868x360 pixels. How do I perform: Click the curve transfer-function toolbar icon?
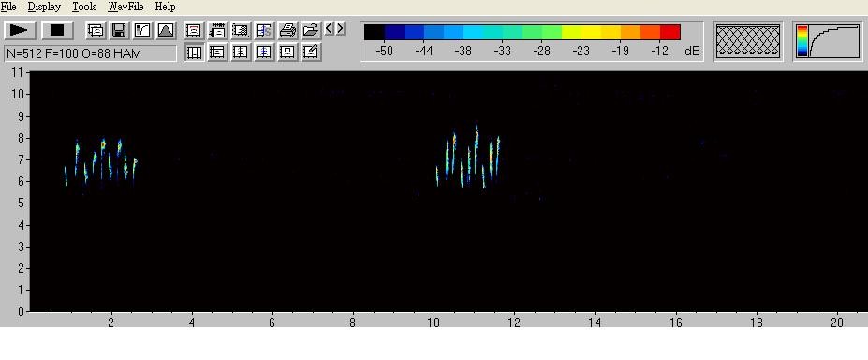(x=143, y=30)
